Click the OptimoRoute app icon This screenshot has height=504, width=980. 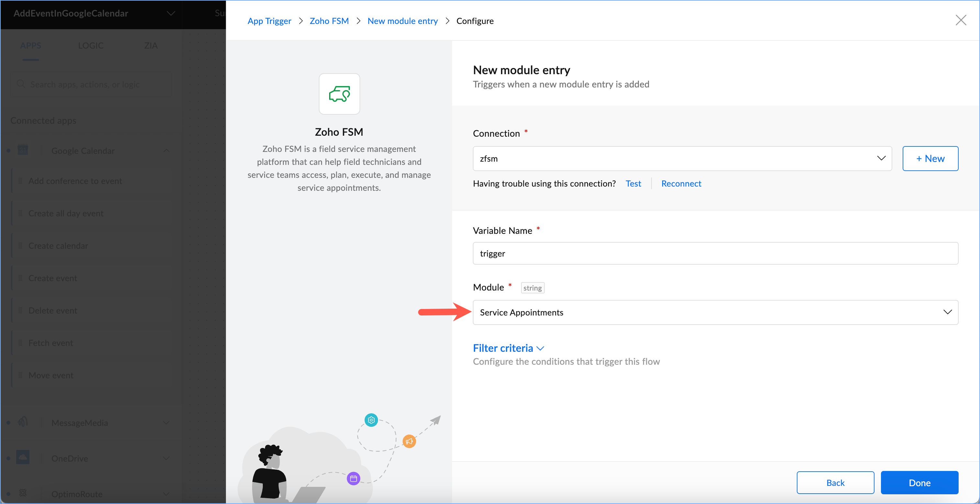pyautogui.click(x=23, y=493)
